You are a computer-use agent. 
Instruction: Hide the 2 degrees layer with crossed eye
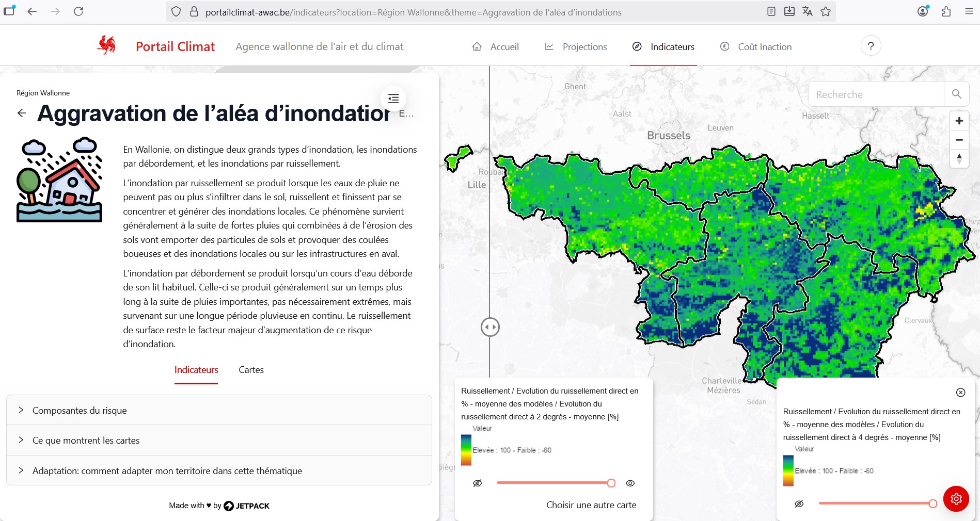pyautogui.click(x=478, y=483)
